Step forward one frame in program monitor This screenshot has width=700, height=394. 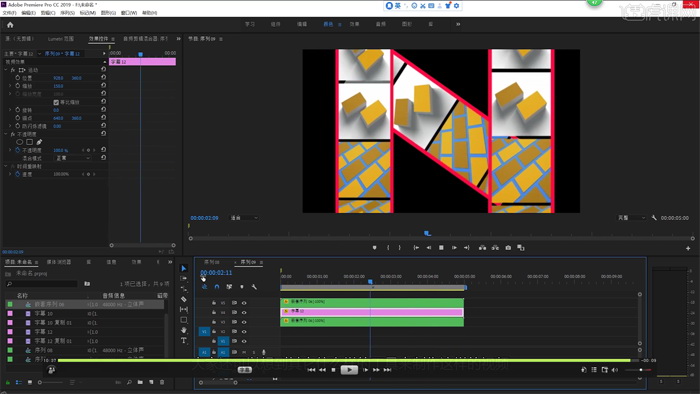click(454, 248)
